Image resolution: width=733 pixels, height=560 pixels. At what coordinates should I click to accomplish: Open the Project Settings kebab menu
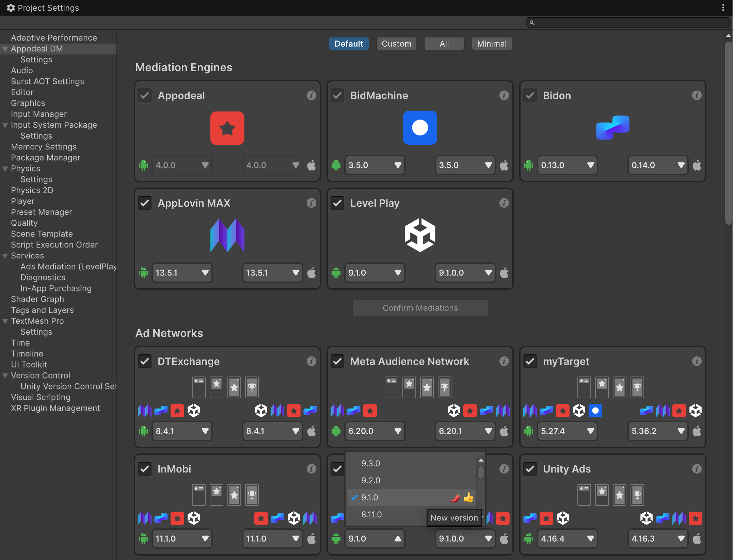723,7
